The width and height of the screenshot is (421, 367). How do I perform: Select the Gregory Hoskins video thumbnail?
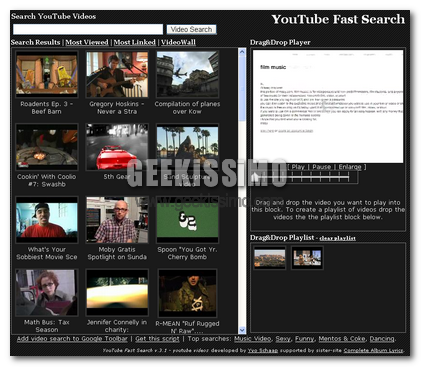click(x=117, y=74)
